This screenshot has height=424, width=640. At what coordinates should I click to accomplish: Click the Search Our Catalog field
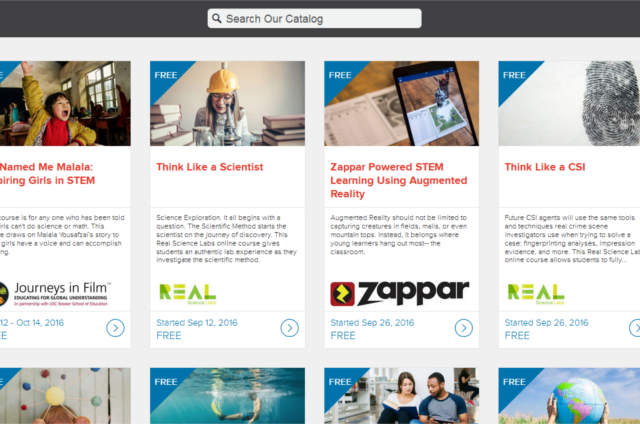[314, 19]
